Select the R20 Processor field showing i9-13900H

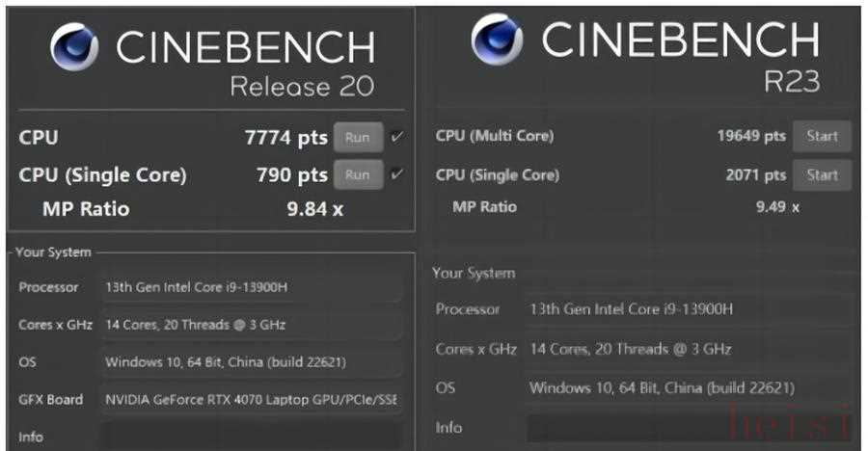coord(252,287)
